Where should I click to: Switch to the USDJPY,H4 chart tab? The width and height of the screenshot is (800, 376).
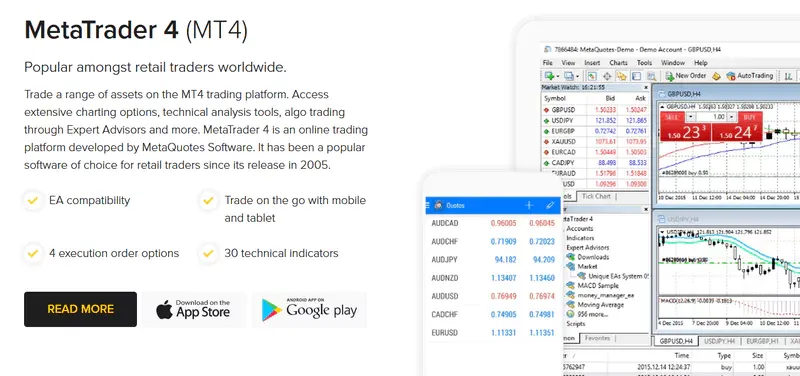pyautogui.click(x=718, y=341)
